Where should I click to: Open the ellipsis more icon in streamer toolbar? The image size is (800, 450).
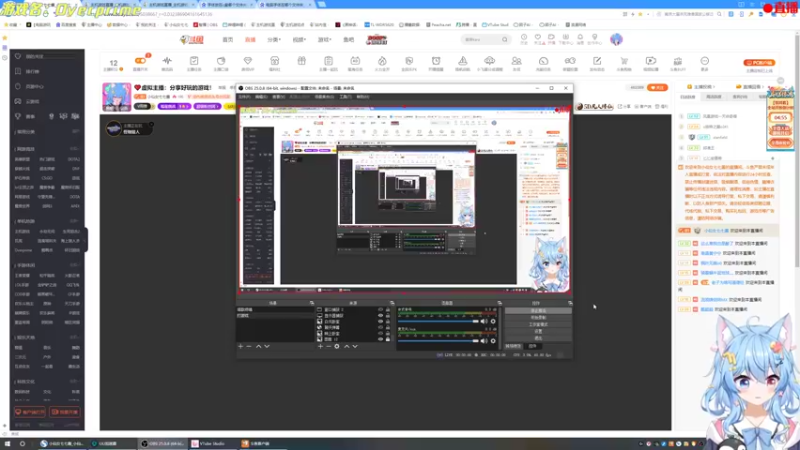coord(705,63)
